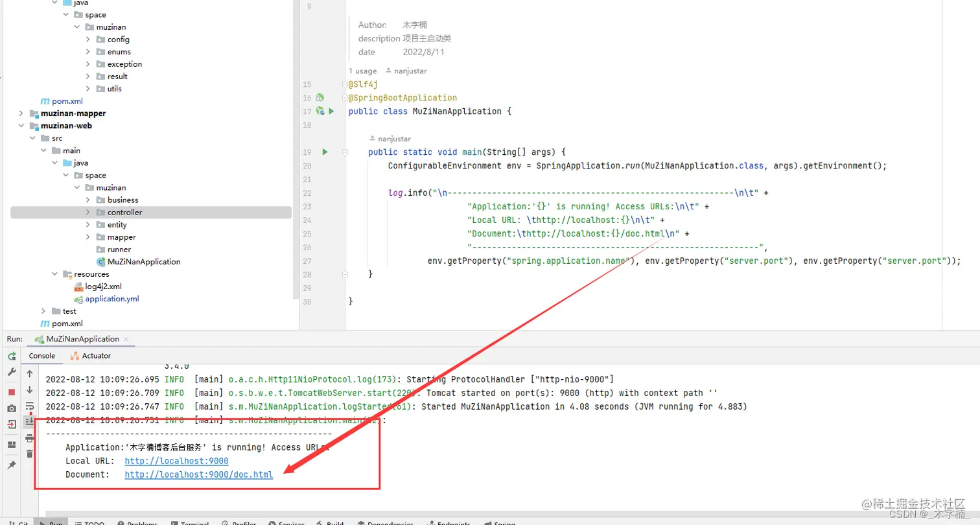Toggle soft-wrap for console output

[29, 406]
